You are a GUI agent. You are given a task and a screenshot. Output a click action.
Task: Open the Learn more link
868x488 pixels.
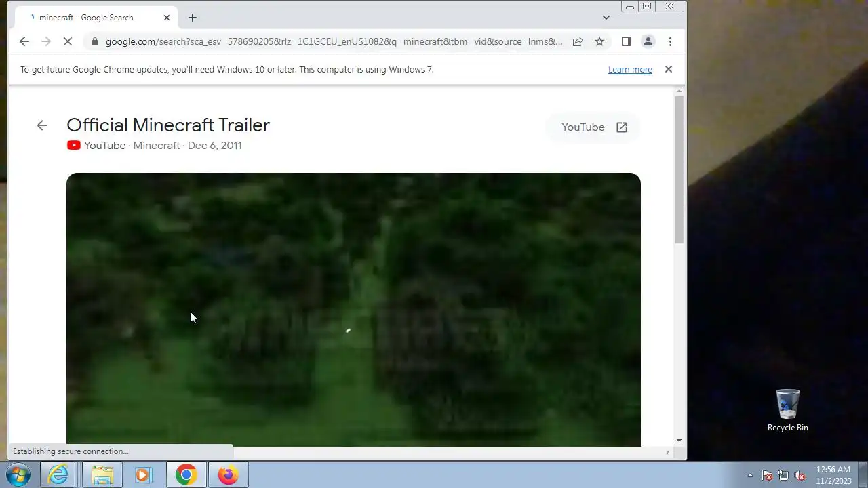tap(630, 69)
